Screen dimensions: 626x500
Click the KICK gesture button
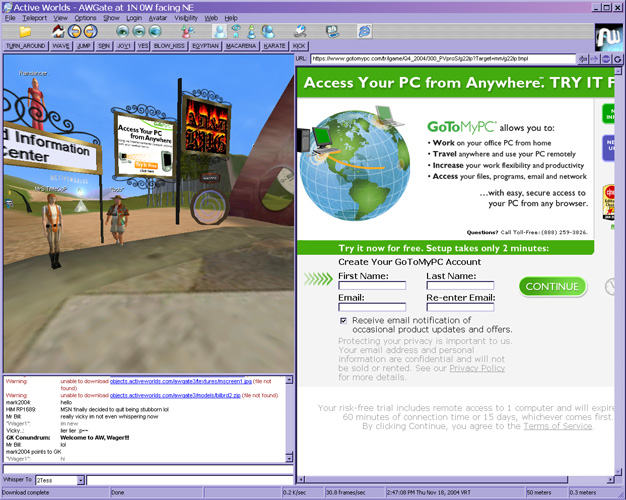299,46
